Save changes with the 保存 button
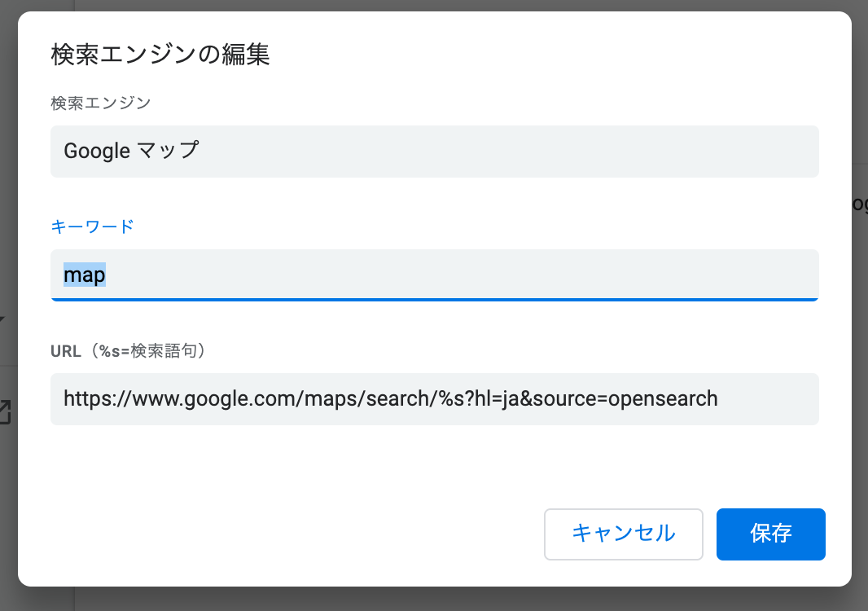This screenshot has height=611, width=868. click(x=770, y=534)
